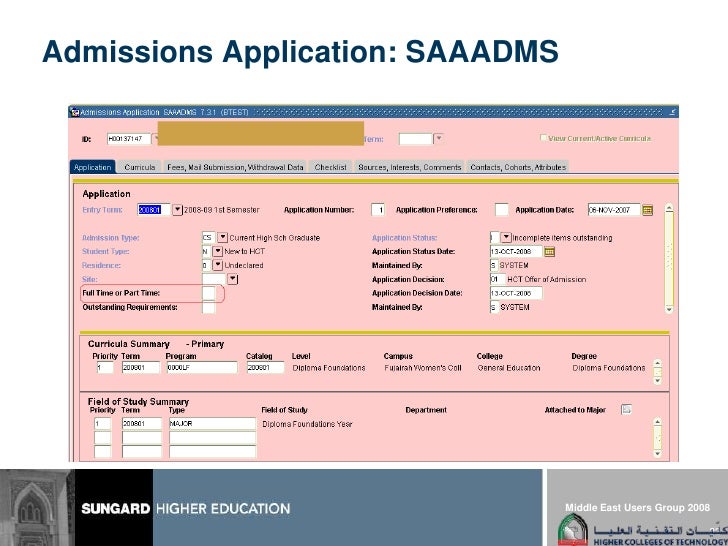This screenshot has height=546, width=728.
Task: Open the Application Date calendar icon
Action: [648, 210]
